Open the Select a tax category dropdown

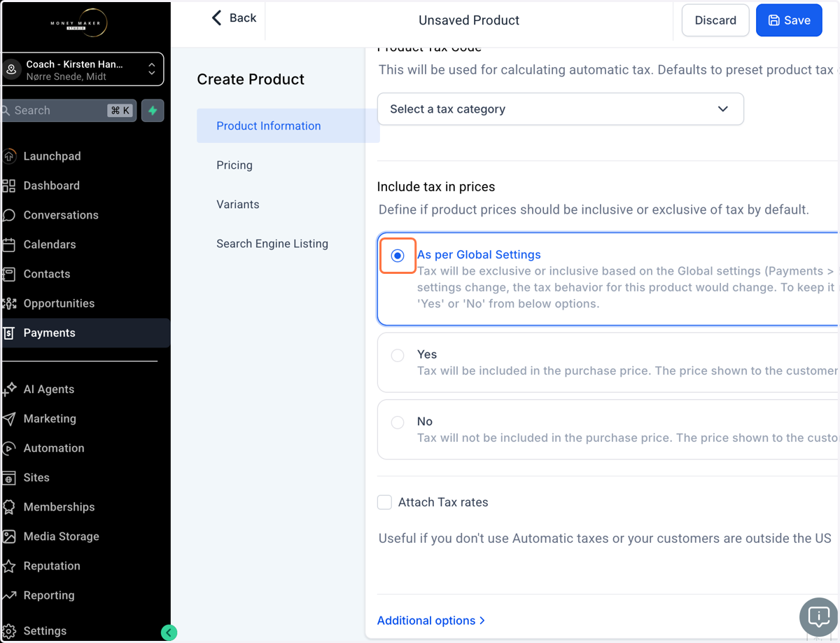(x=560, y=109)
